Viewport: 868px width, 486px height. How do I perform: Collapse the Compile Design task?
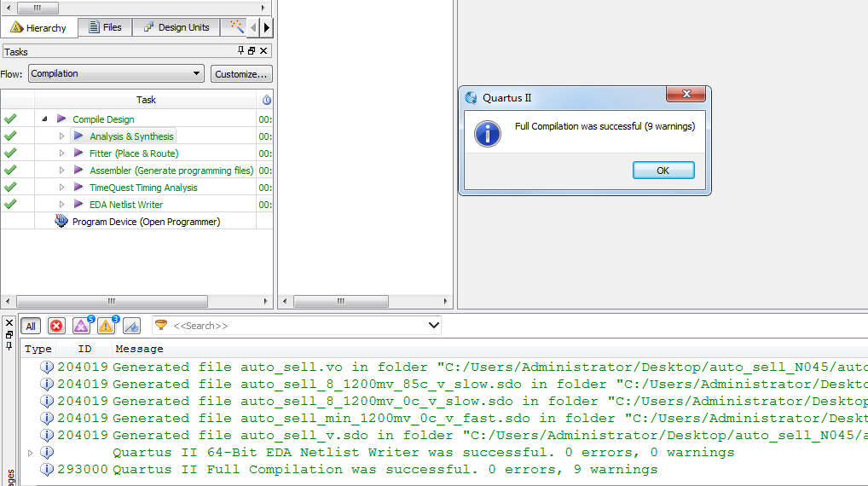(x=44, y=119)
